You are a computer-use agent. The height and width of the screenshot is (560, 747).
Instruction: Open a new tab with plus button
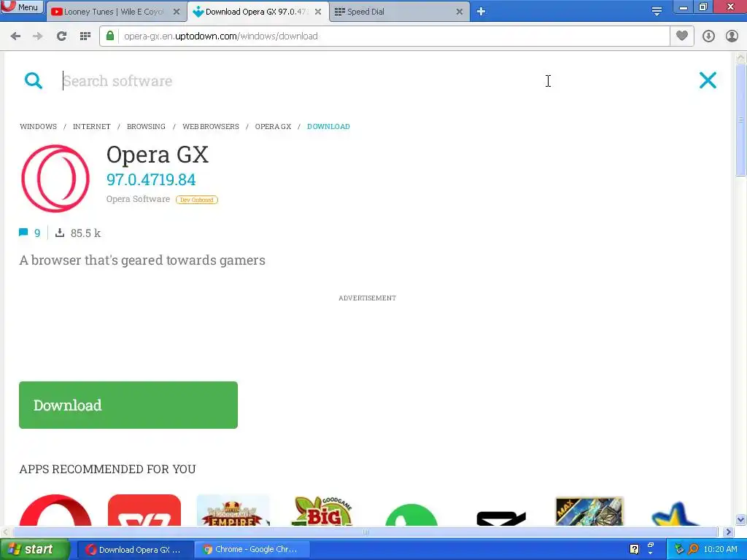click(481, 12)
